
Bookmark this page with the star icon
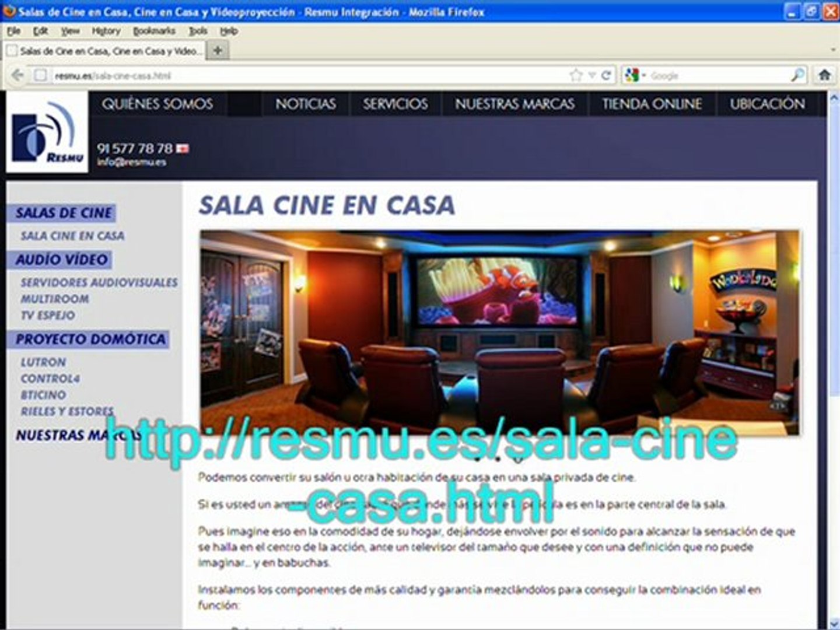tap(576, 75)
